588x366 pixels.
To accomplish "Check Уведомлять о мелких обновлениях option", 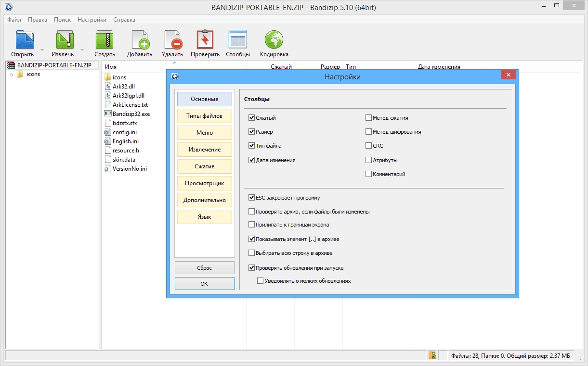I will tap(260, 280).
